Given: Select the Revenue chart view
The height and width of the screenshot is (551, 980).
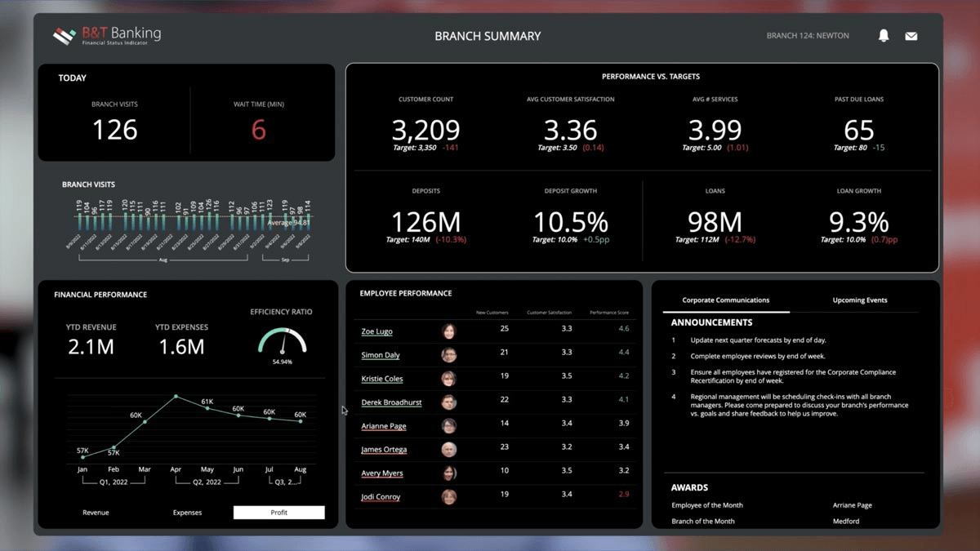Looking at the screenshot, I should 96,512.
